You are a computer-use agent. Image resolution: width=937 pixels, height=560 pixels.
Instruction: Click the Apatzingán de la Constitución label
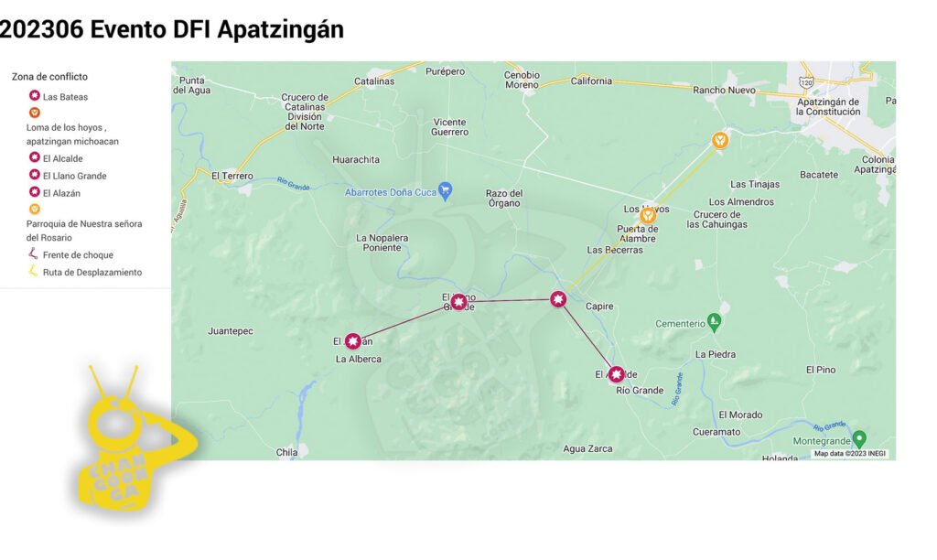tap(828, 106)
